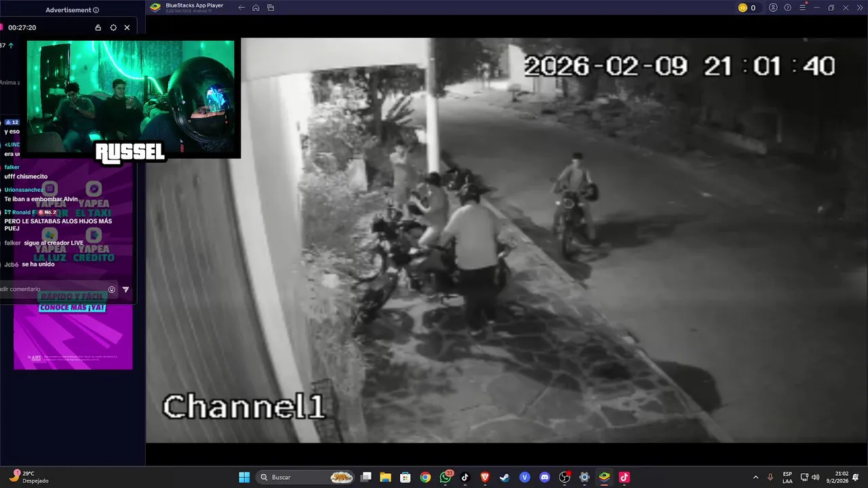This screenshot has width=868, height=488.
Task: Switch ESP LAA keyboard language
Action: (787, 477)
